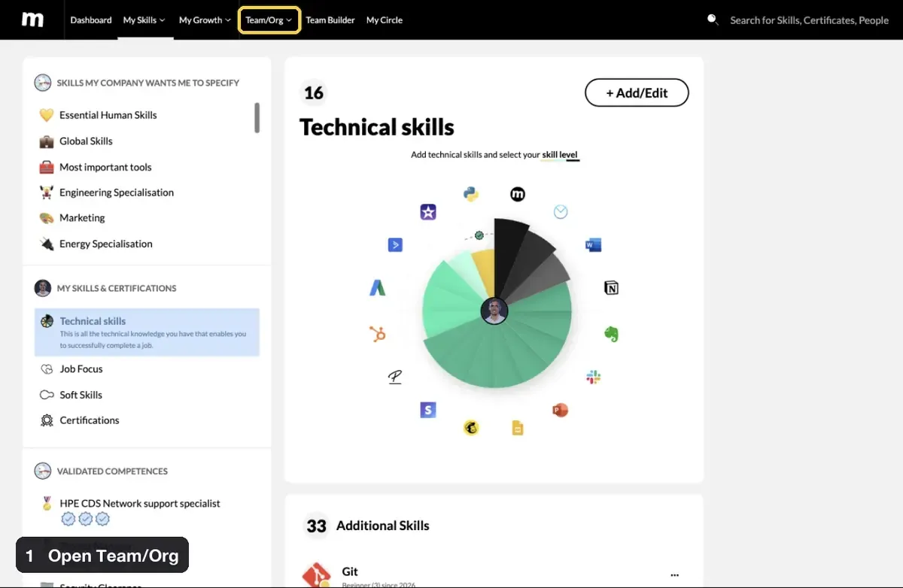Open the My Growth dropdown
Viewport: 903px width, 588px height.
tap(205, 20)
